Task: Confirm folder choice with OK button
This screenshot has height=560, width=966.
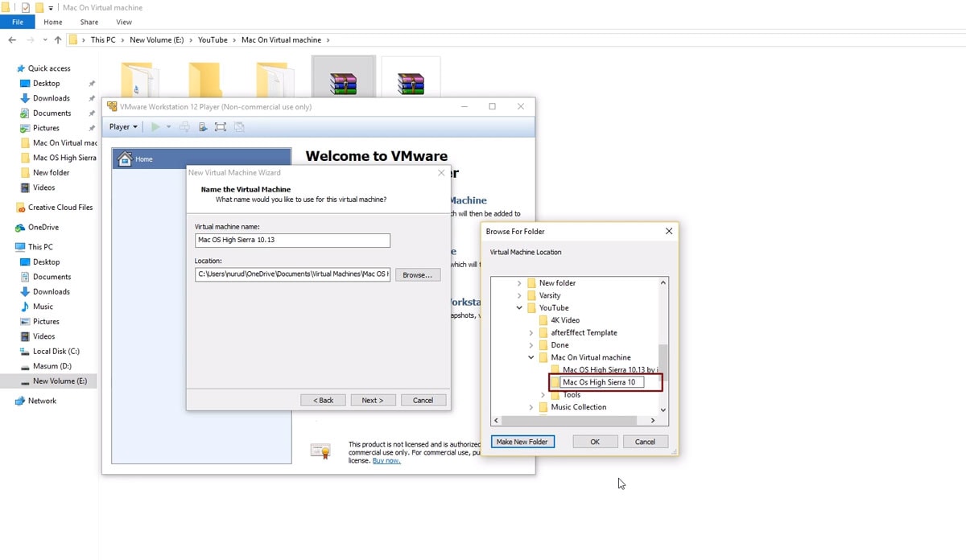Action: pyautogui.click(x=595, y=442)
